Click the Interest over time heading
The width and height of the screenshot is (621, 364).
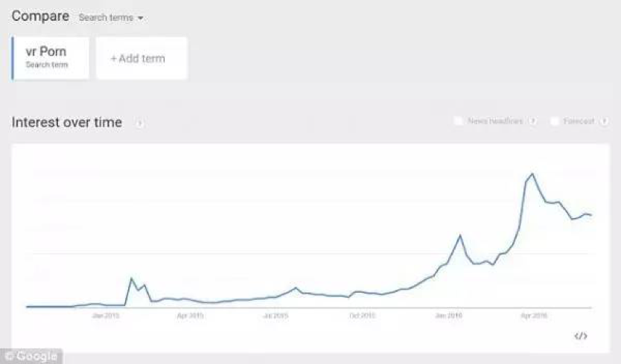(67, 122)
